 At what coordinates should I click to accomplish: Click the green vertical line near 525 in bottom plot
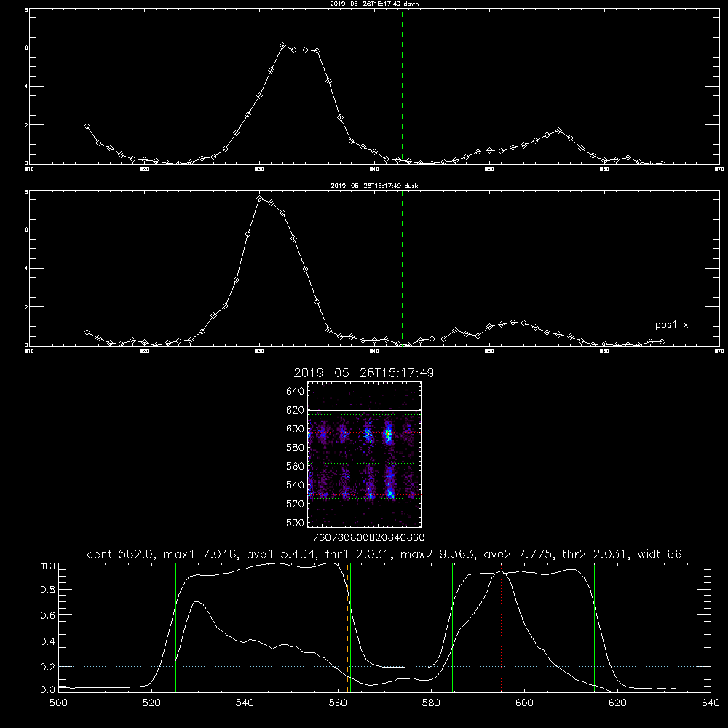pos(175,628)
